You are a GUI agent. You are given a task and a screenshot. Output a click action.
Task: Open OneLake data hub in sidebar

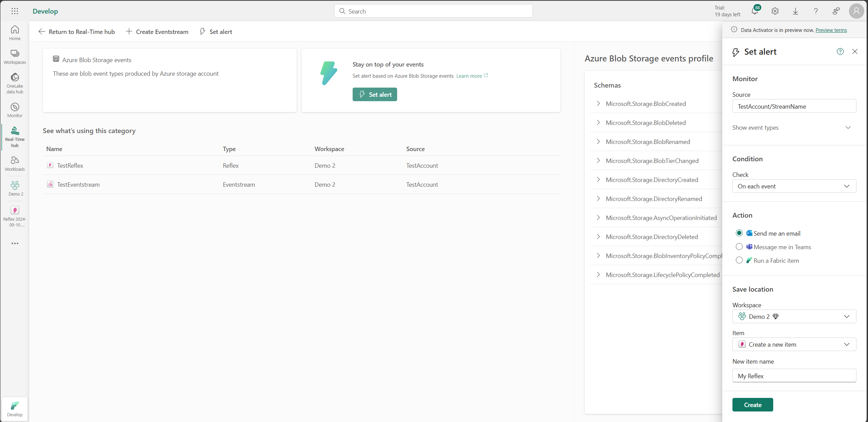pyautogui.click(x=15, y=83)
